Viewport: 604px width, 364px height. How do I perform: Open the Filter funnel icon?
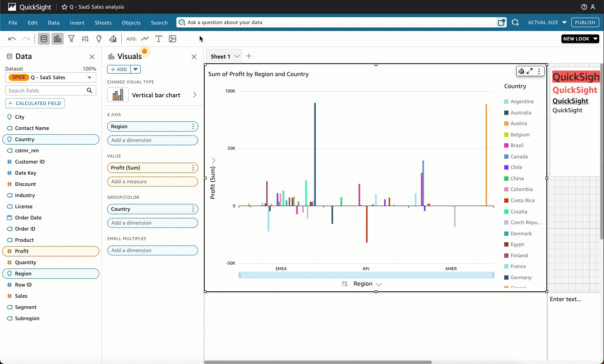(x=71, y=39)
